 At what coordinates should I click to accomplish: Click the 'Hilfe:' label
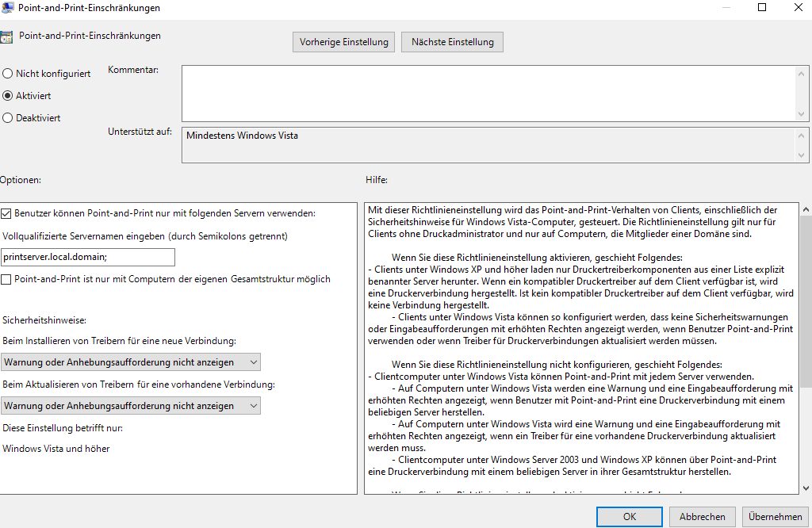(x=377, y=180)
